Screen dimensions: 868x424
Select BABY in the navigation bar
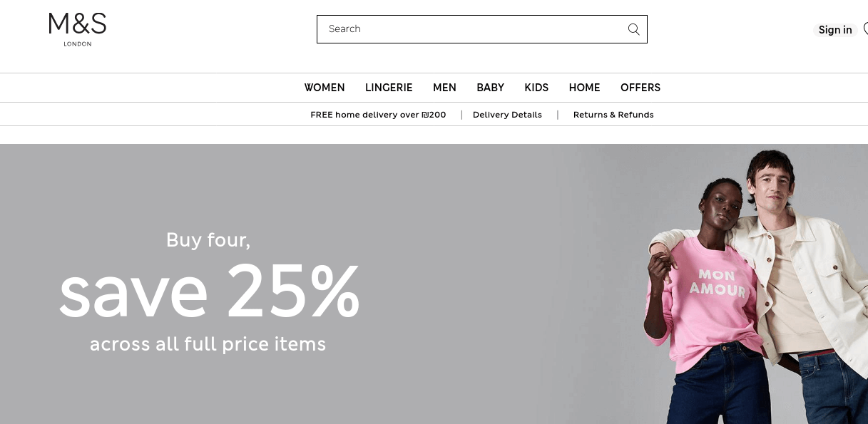490,88
